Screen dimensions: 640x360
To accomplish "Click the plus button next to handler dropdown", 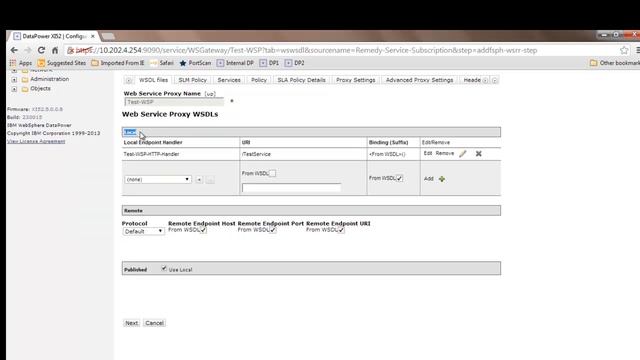I will point(199,180).
